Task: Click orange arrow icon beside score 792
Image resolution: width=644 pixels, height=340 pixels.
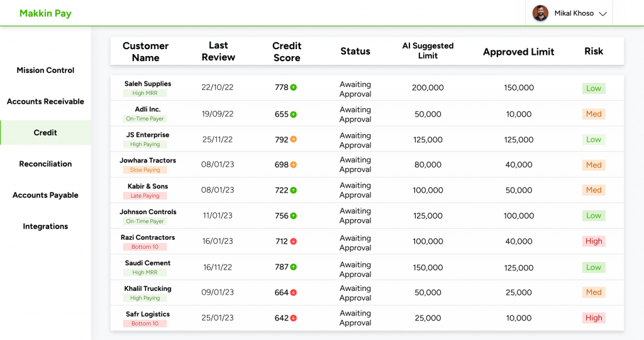Action: click(294, 140)
